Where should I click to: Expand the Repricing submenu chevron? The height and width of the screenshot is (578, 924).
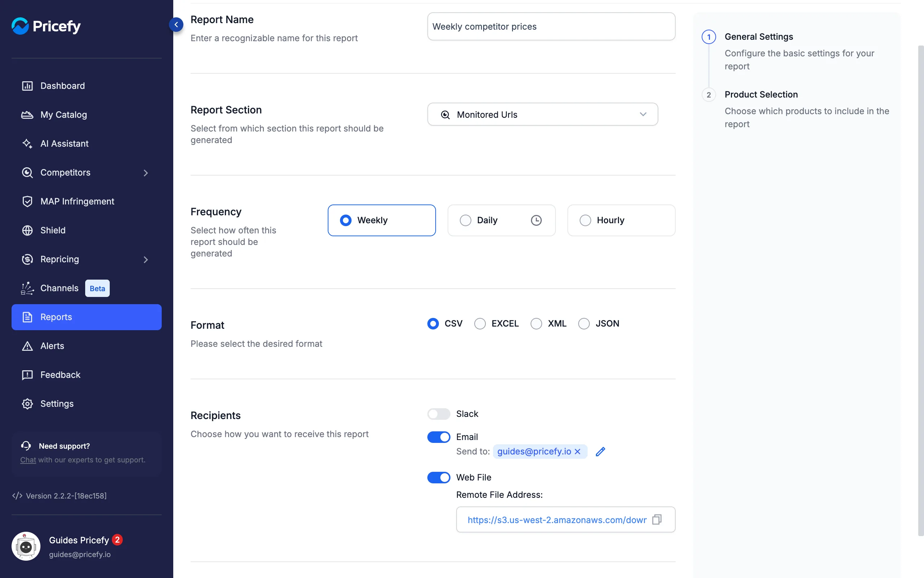coord(145,260)
